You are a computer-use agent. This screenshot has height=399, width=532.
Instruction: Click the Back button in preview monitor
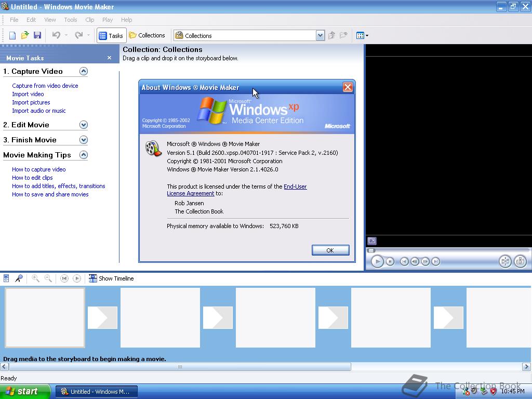pos(404,262)
